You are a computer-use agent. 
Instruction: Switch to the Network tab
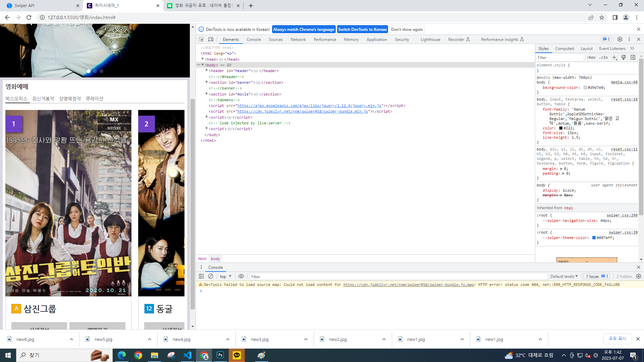click(298, 39)
